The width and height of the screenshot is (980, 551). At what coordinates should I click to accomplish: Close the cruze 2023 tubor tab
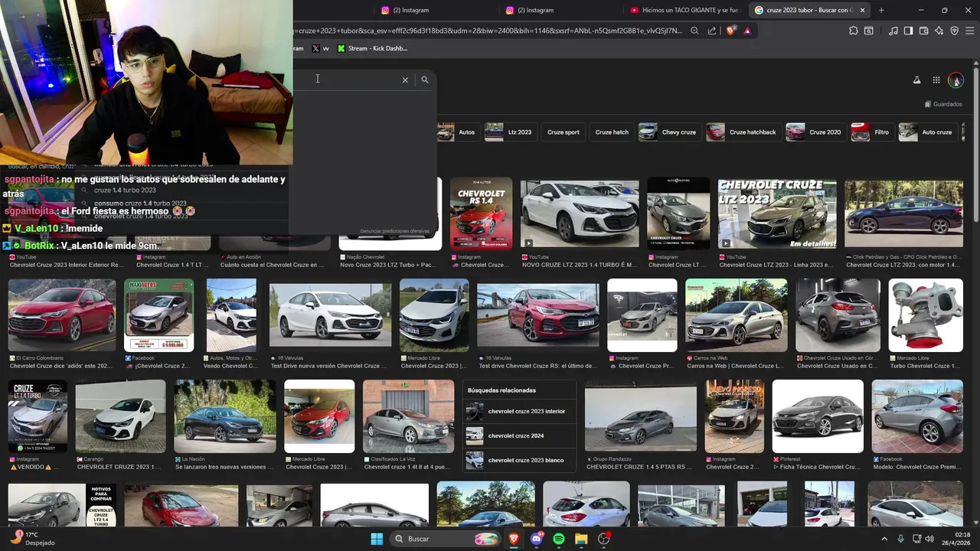pyautogui.click(x=863, y=10)
